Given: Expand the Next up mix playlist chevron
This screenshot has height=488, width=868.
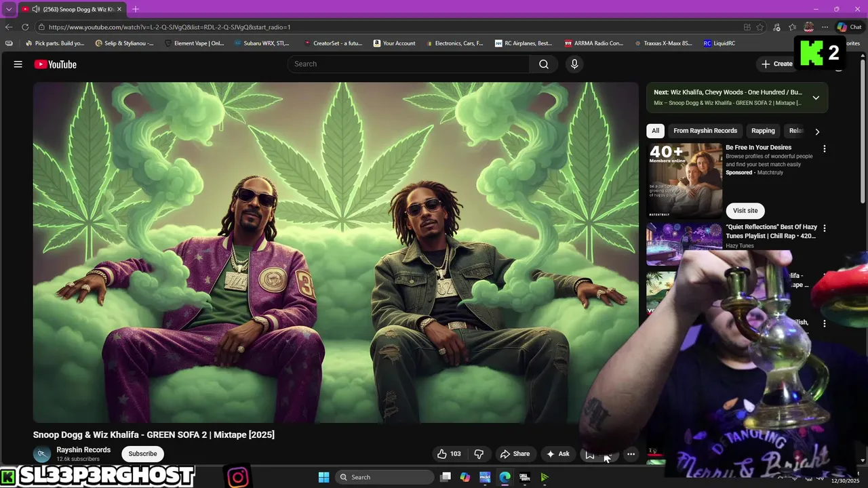Looking at the screenshot, I should 816,98.
